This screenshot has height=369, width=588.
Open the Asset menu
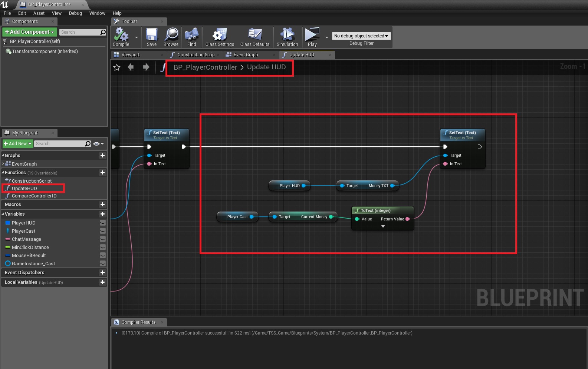[x=39, y=13]
